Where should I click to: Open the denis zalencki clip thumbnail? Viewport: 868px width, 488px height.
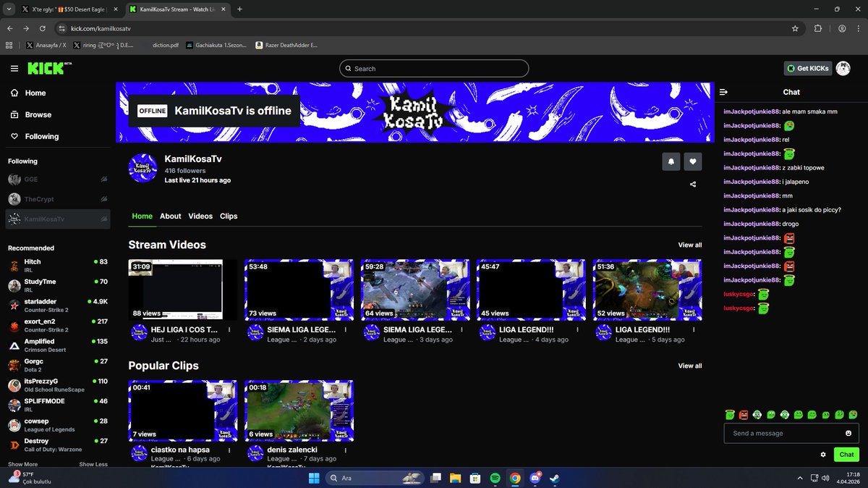click(x=299, y=411)
